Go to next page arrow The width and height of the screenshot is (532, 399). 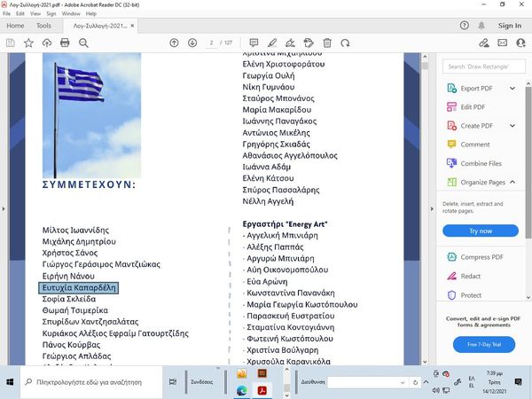(x=192, y=43)
